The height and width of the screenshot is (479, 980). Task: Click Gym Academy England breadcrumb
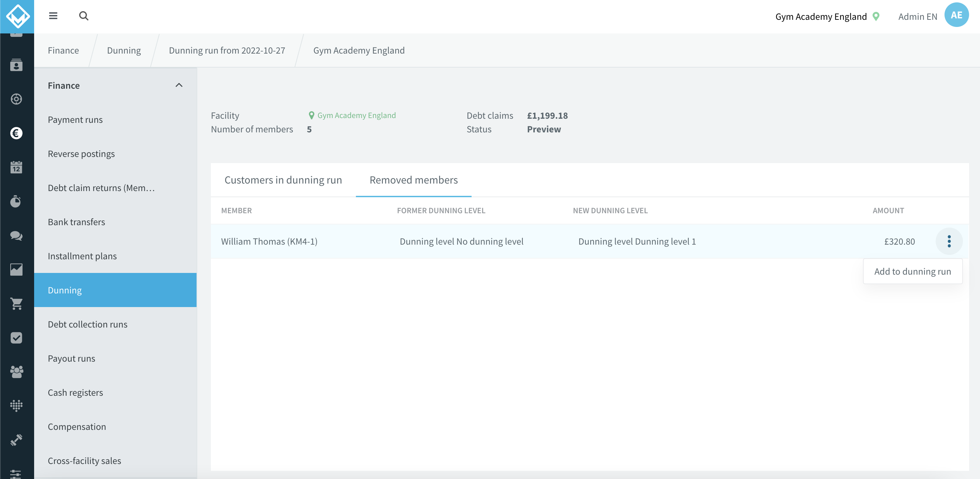click(359, 50)
